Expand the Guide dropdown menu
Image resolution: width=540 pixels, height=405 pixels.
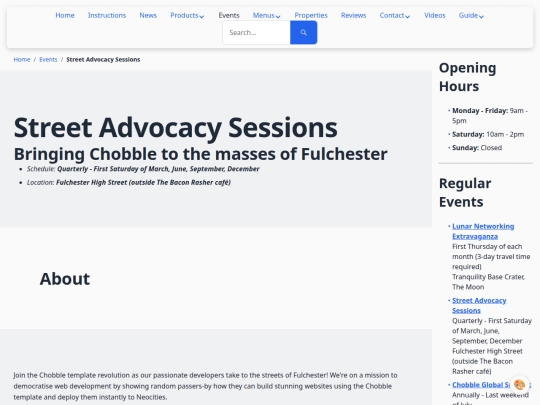point(471,15)
